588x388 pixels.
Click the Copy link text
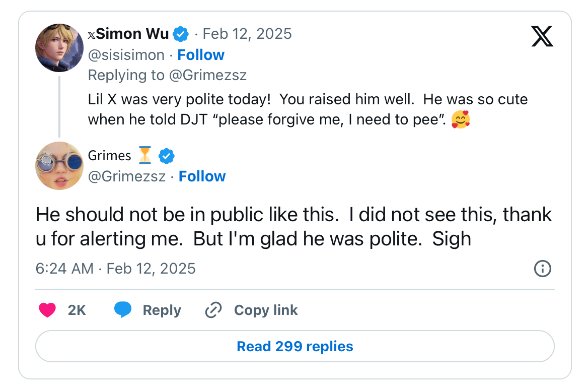coord(266,310)
